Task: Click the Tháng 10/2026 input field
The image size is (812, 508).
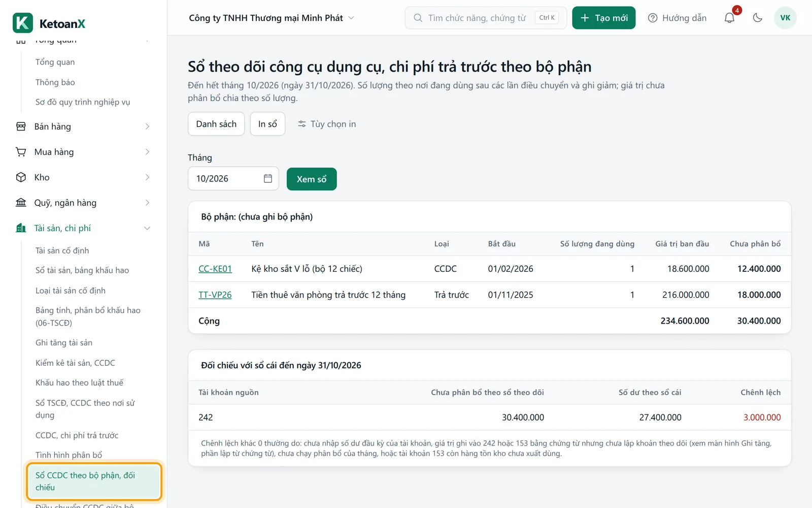Action: (x=233, y=178)
